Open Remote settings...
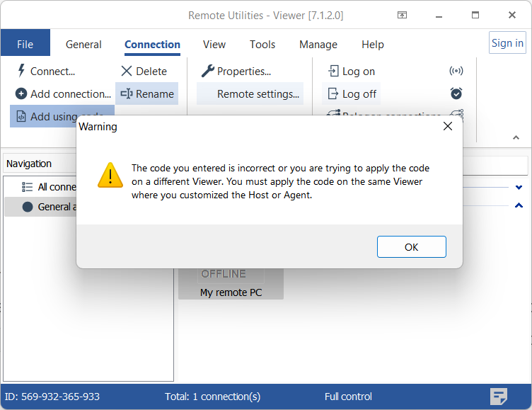This screenshot has width=532, height=410. pos(250,93)
